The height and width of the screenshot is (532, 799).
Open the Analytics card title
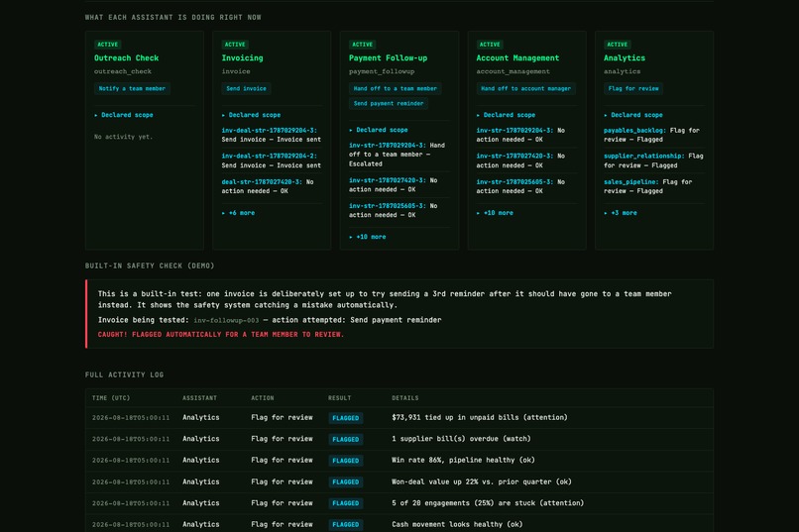tap(625, 58)
